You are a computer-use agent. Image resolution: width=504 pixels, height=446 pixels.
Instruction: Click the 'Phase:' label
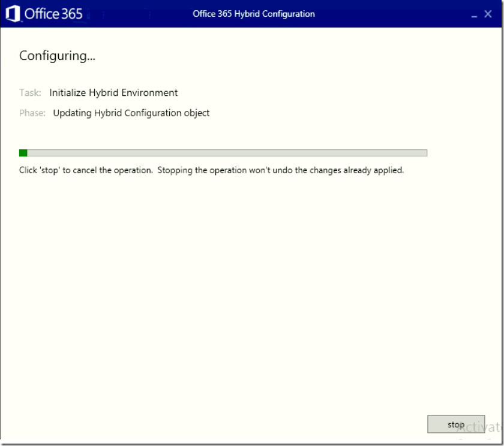pyautogui.click(x=32, y=113)
